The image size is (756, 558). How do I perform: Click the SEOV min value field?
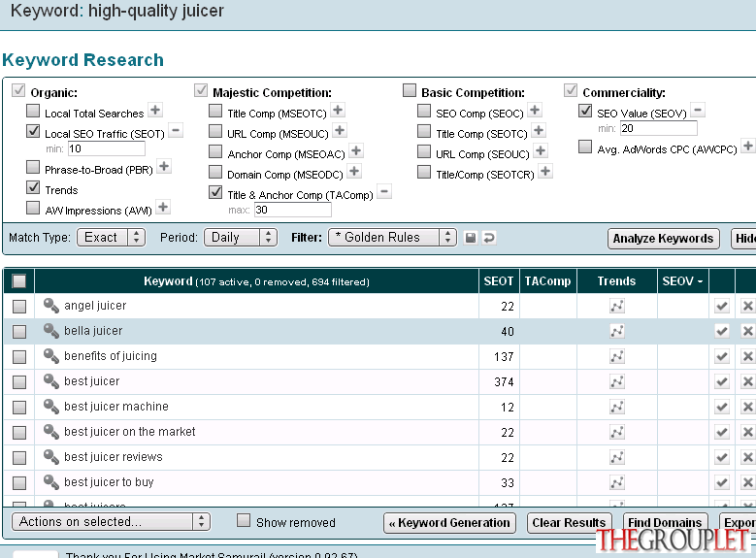pos(659,128)
